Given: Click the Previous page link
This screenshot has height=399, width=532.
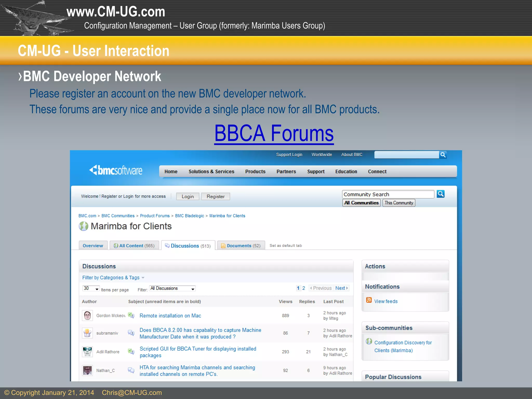Looking at the screenshot, I should [x=321, y=288].
